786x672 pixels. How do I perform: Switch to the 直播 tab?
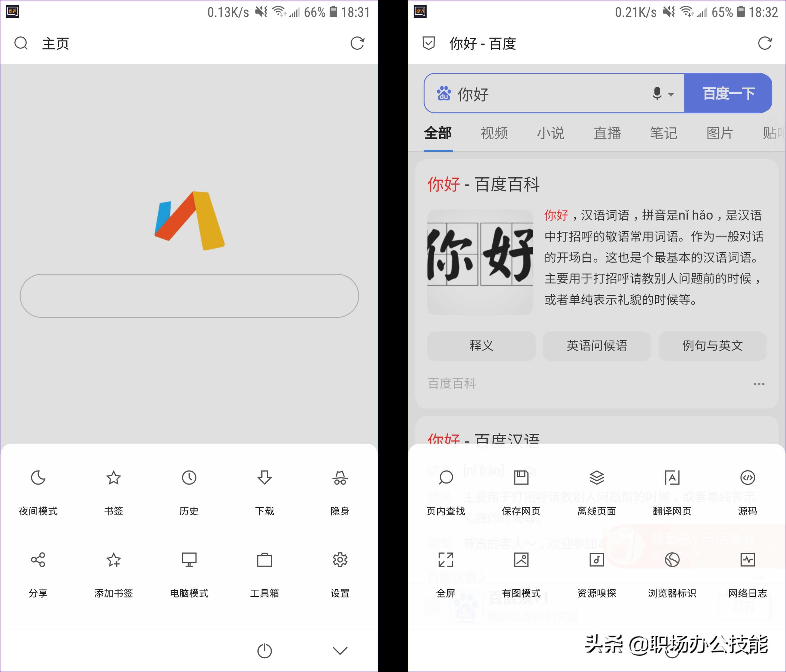607,133
